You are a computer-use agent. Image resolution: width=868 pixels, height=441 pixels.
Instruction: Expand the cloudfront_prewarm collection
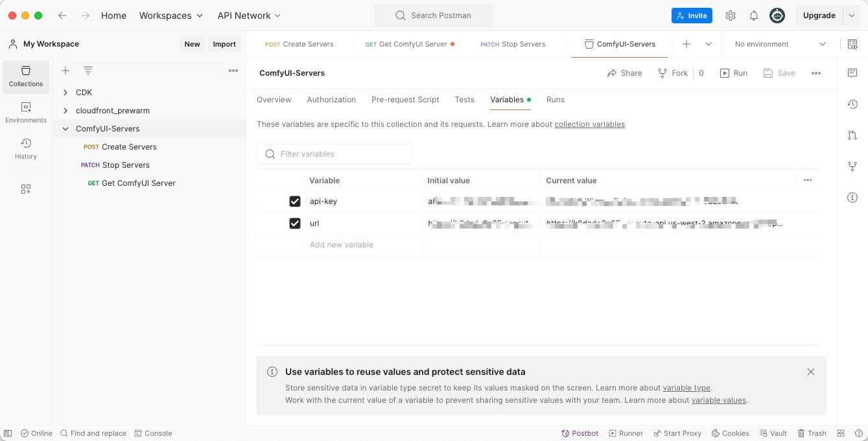click(x=65, y=111)
